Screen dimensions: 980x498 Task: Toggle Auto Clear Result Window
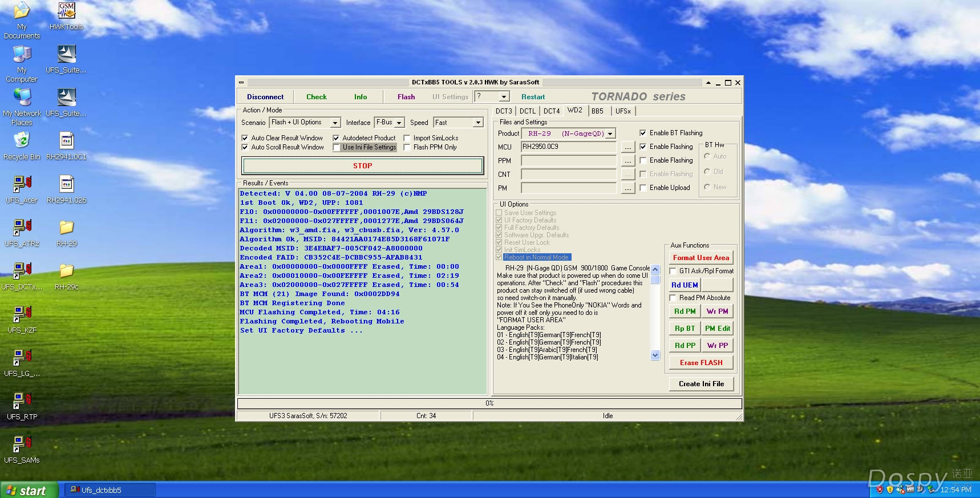245,138
